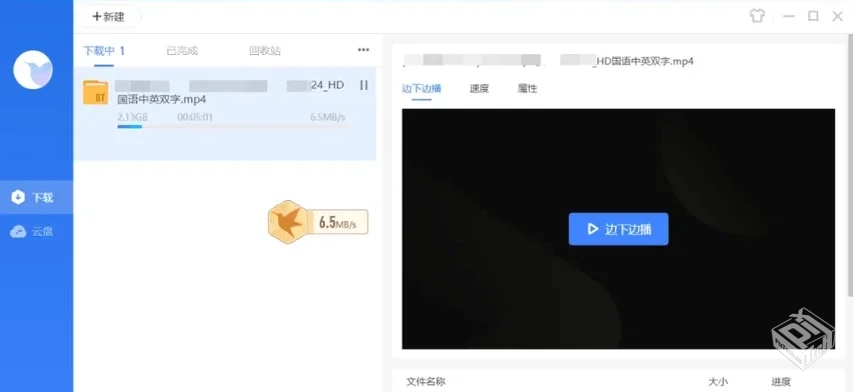This screenshot has width=857, height=392.
Task: Open the skin shirt icon in title bar
Action: [x=757, y=16]
